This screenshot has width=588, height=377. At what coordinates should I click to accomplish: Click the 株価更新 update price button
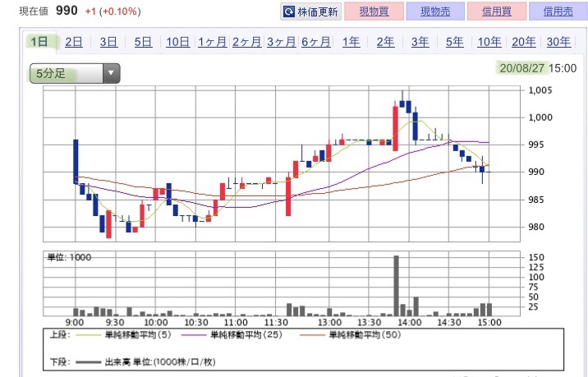pos(310,11)
